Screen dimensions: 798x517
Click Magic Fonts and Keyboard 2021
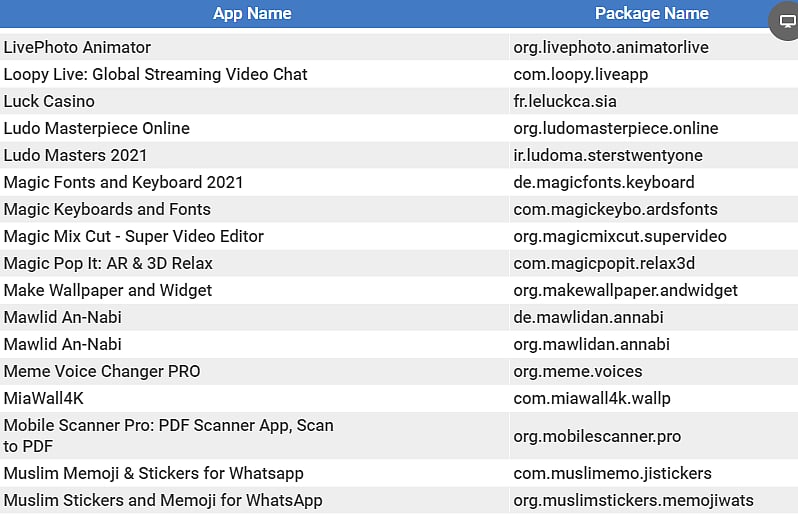(x=123, y=182)
